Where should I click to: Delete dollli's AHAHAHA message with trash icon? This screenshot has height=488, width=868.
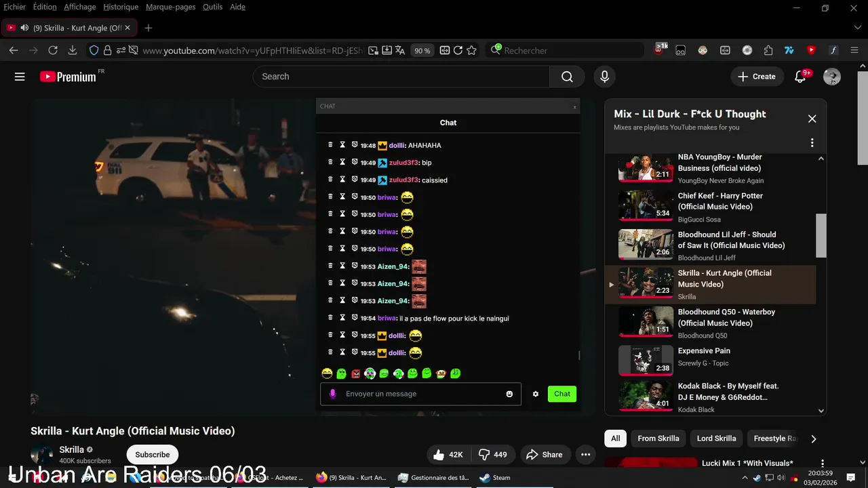(330, 145)
